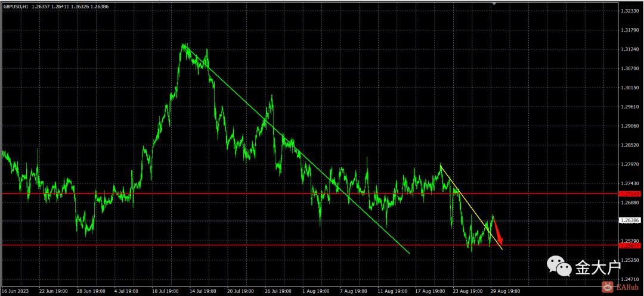644x296 pixels.
Task: Click the 14 Jul 19:00 time label
Action: [204, 291]
